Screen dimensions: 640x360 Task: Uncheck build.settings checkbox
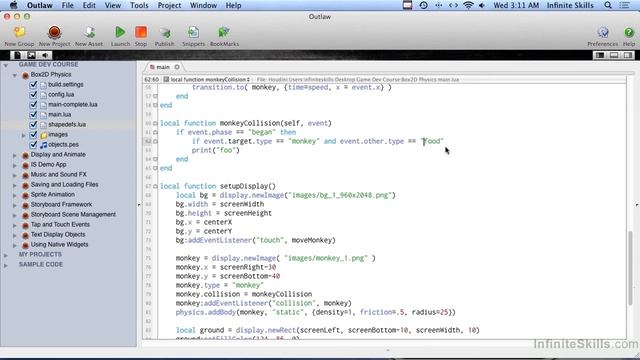(x=33, y=84)
